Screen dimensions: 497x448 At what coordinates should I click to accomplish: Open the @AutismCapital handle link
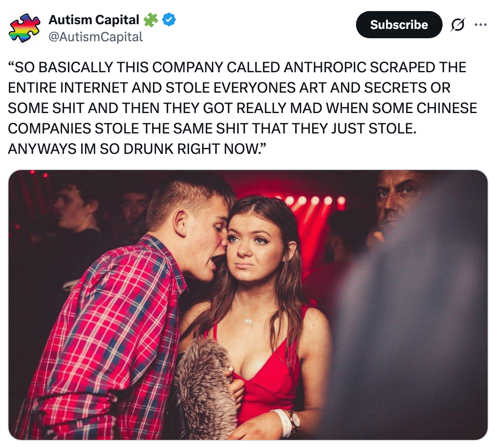[x=96, y=37]
